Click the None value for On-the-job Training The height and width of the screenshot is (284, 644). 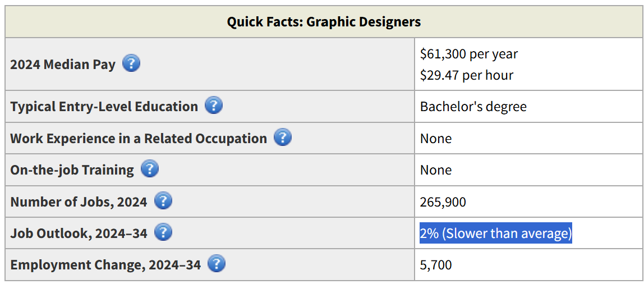point(436,170)
